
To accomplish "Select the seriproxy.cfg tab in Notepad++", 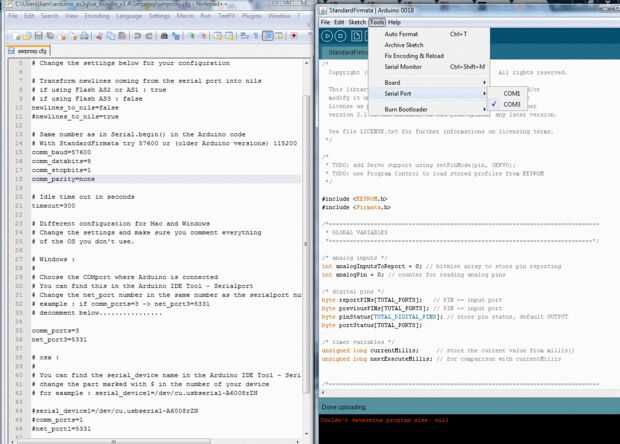I will click(28, 51).
